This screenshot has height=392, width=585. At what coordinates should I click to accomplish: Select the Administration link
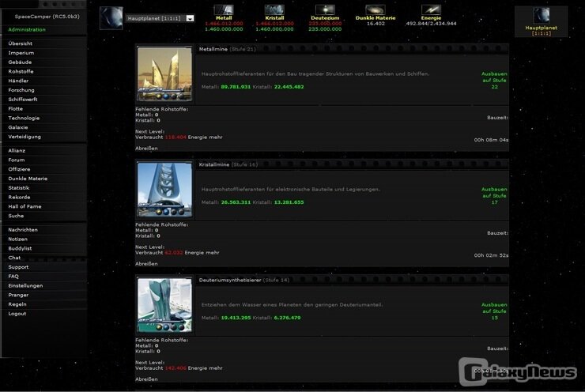pos(27,29)
